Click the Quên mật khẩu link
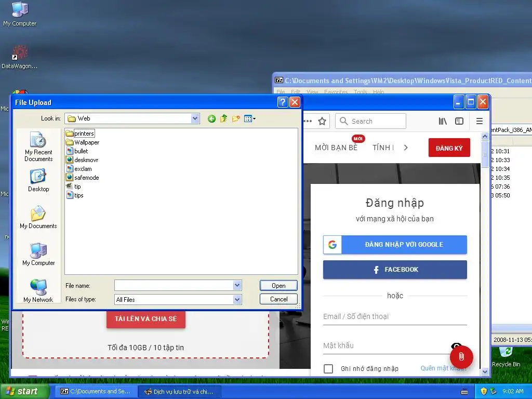The width and height of the screenshot is (532, 399). [x=444, y=368]
